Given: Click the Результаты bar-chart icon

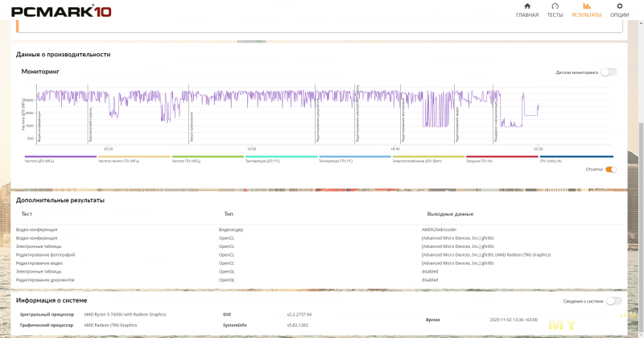Looking at the screenshot, I should tap(586, 6).
